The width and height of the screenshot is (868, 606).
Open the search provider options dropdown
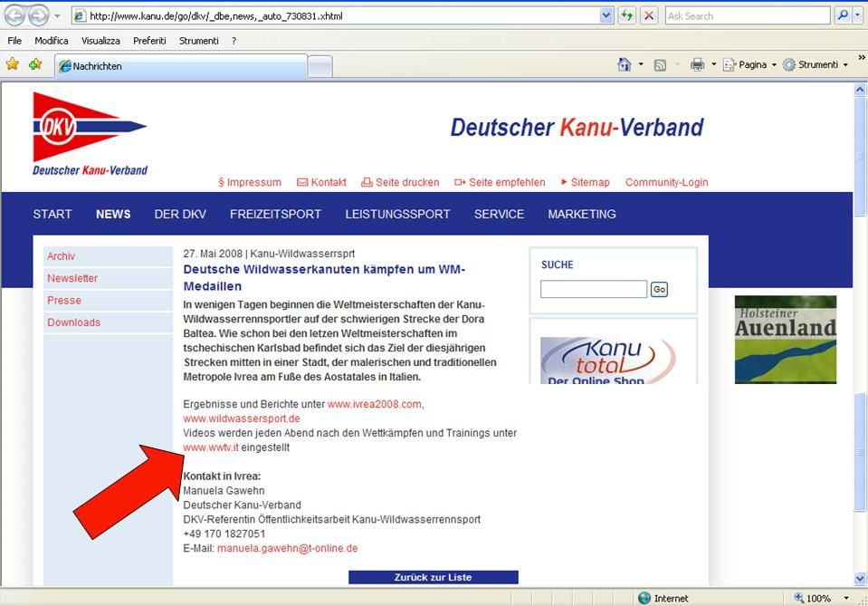[857, 15]
